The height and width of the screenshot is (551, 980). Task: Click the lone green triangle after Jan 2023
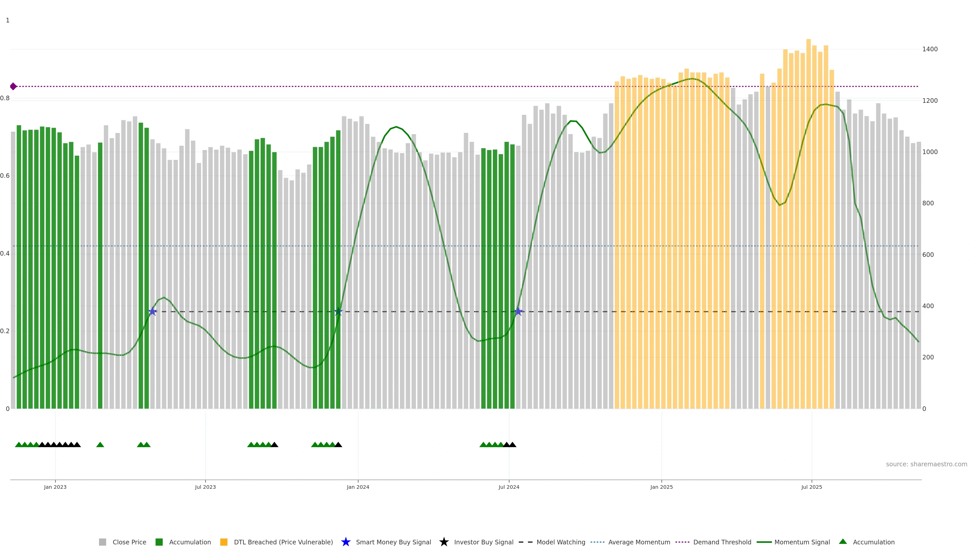pyautogui.click(x=100, y=445)
